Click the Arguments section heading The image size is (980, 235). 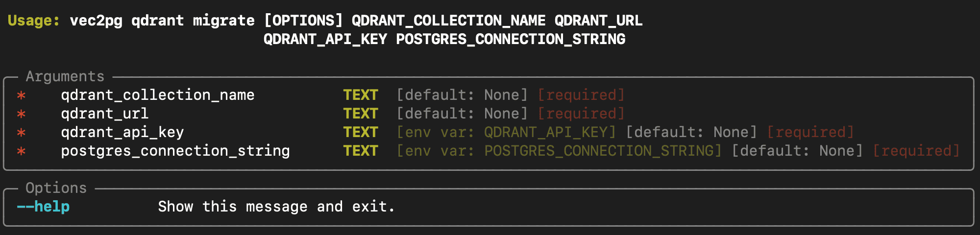[x=65, y=77]
